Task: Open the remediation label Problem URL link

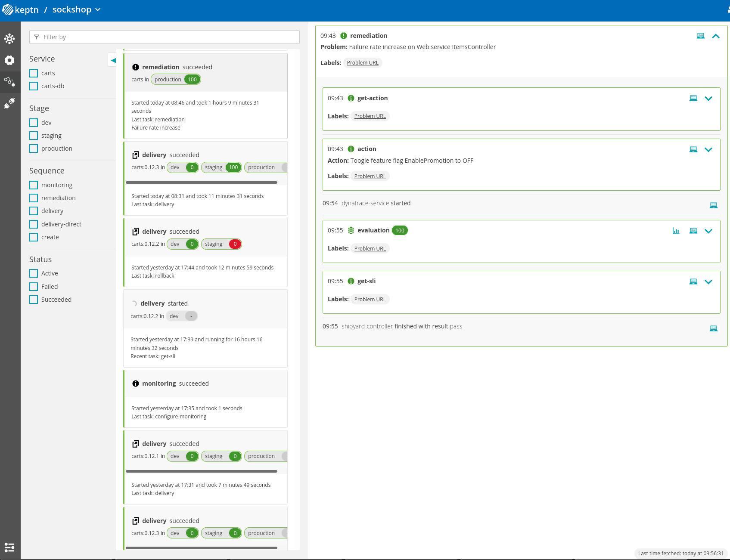Action: click(x=363, y=63)
